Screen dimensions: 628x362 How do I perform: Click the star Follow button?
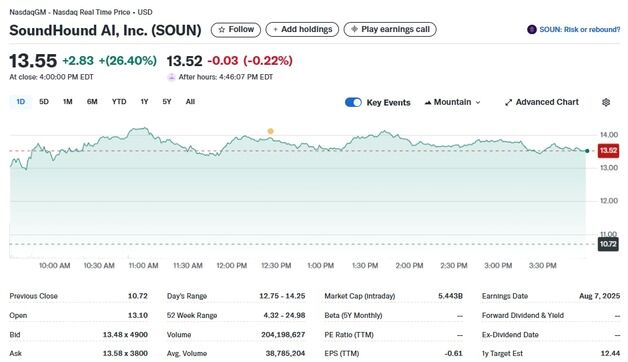(236, 30)
